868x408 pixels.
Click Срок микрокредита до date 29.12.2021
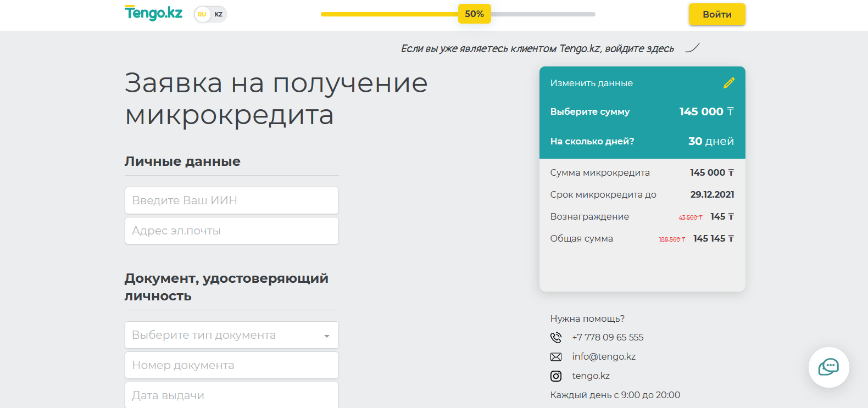click(712, 194)
